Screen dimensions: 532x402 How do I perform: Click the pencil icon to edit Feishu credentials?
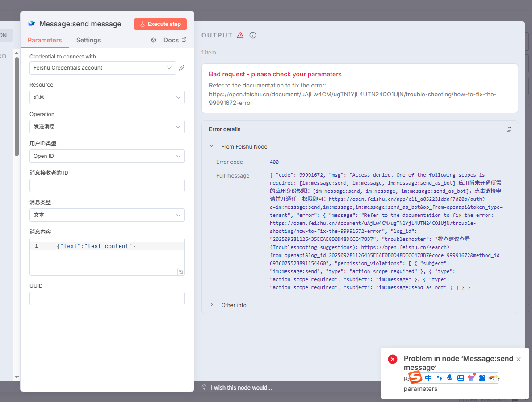182,68
